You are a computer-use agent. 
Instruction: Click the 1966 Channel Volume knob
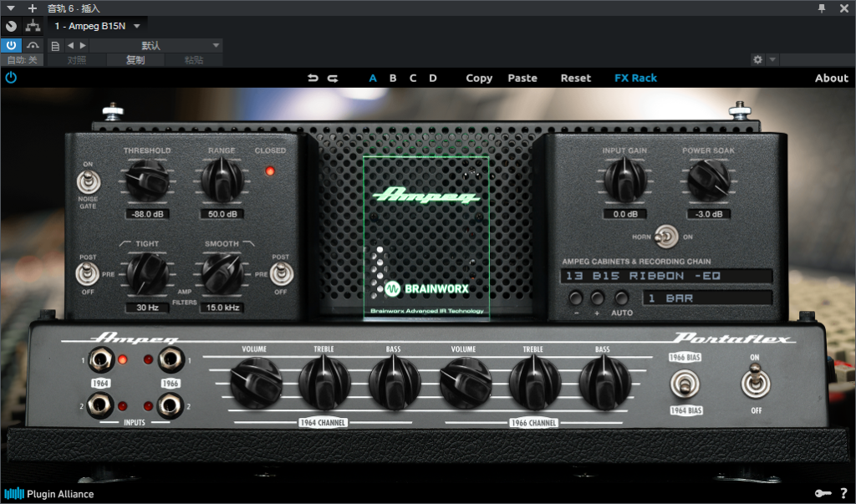pos(465,383)
